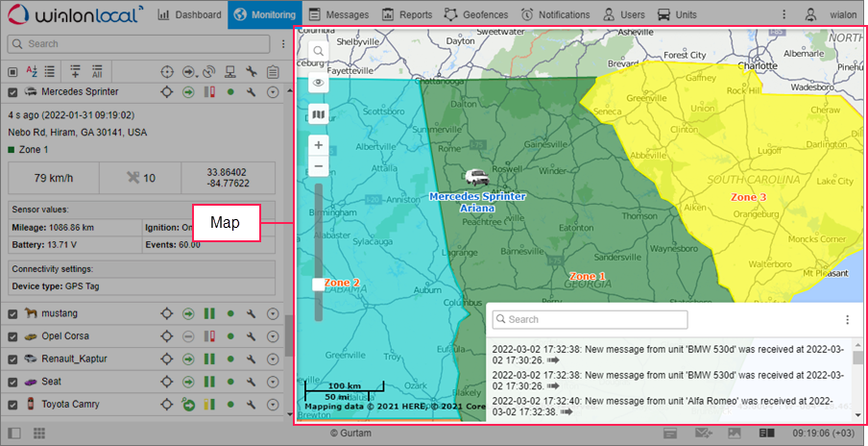Open the Units tab

[x=677, y=15]
